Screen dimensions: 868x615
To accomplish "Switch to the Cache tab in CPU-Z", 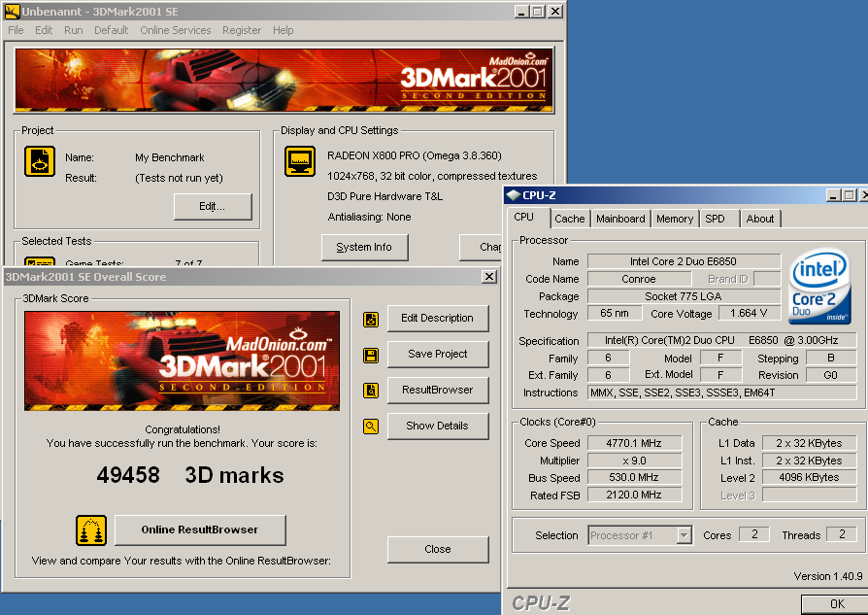I will coord(569,219).
